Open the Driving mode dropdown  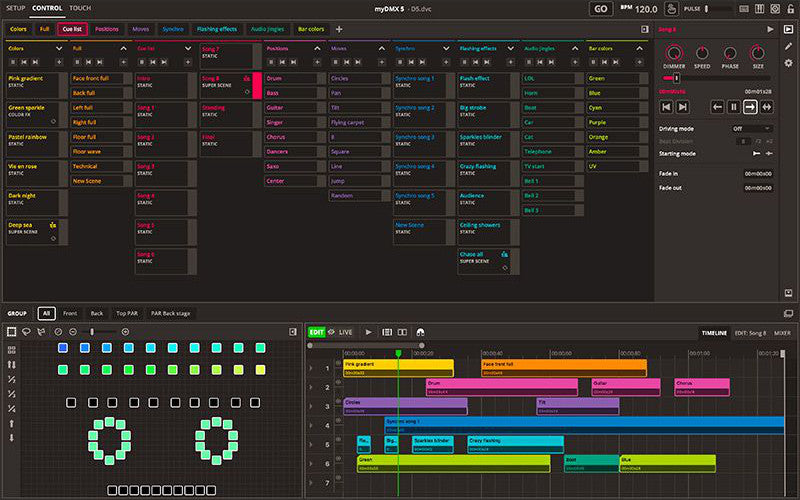[751, 128]
